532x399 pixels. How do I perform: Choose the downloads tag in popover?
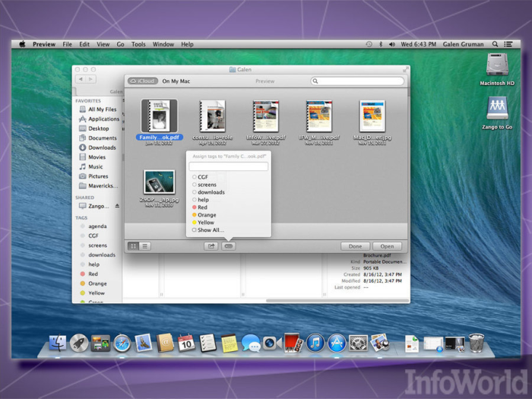pos(208,192)
